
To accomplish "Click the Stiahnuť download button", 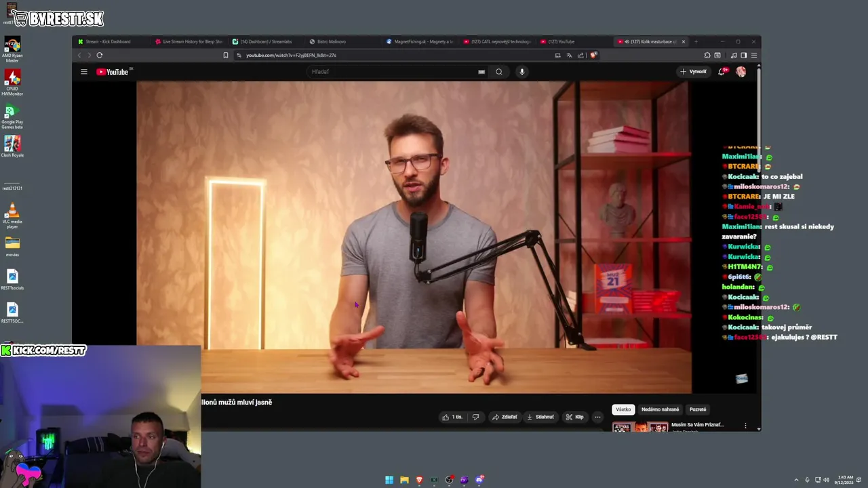I will coord(540,417).
